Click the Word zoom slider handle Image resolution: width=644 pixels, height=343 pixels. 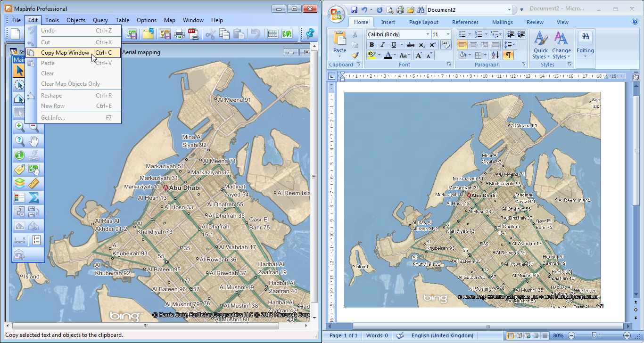(594, 335)
